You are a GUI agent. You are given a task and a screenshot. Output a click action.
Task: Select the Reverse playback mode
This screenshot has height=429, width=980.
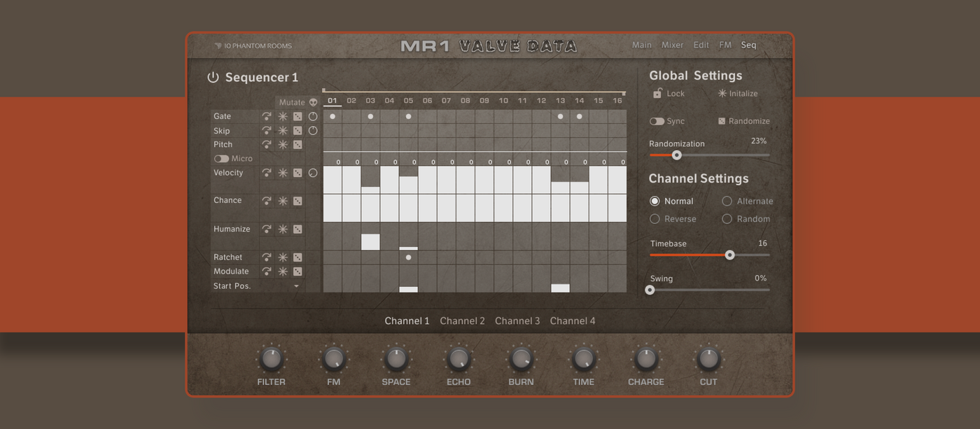click(x=654, y=219)
